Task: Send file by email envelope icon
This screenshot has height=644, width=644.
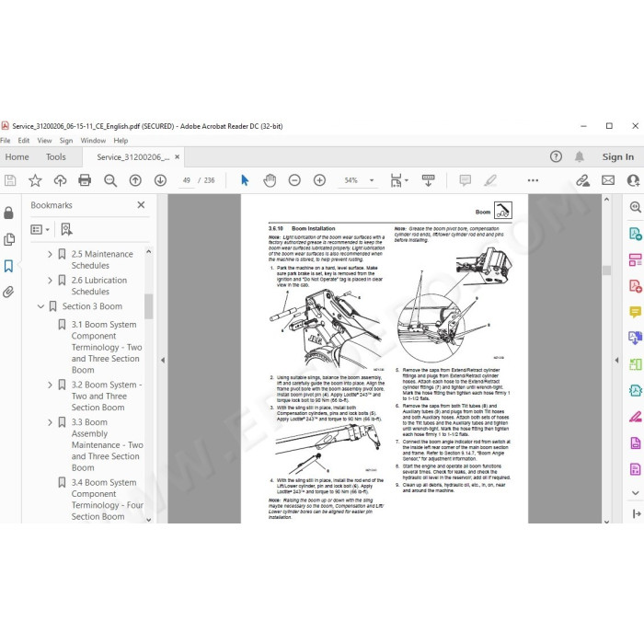Action: coord(608,180)
